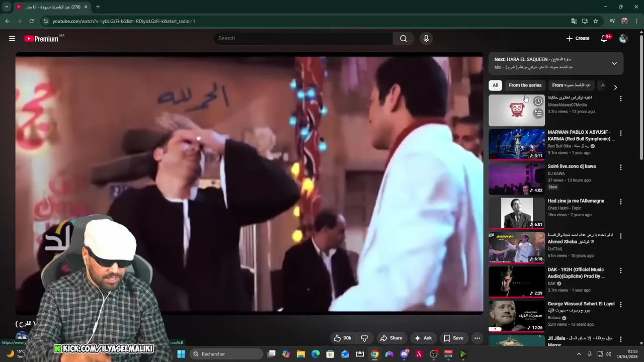This screenshot has width=644, height=362.
Task: Open Microsoft Edge from taskbar
Action: (315, 354)
